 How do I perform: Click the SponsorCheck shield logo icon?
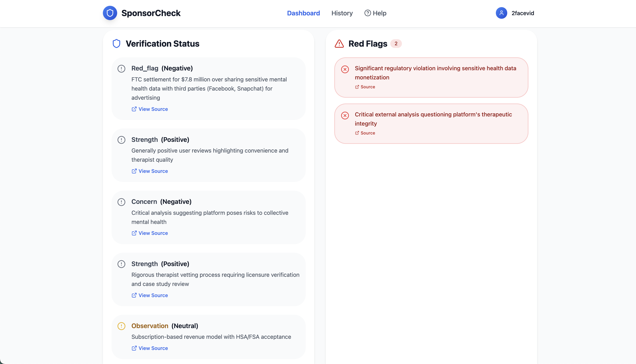[110, 13]
